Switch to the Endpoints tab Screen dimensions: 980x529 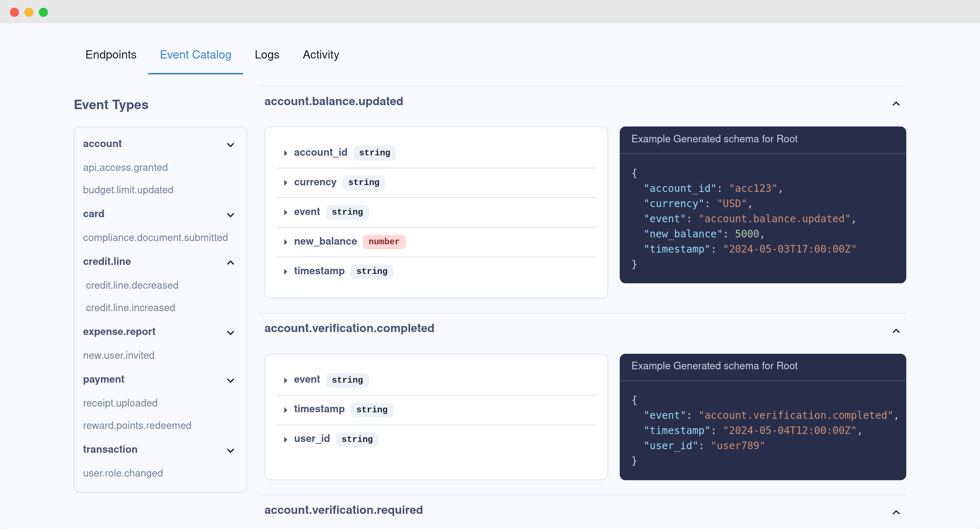point(111,55)
